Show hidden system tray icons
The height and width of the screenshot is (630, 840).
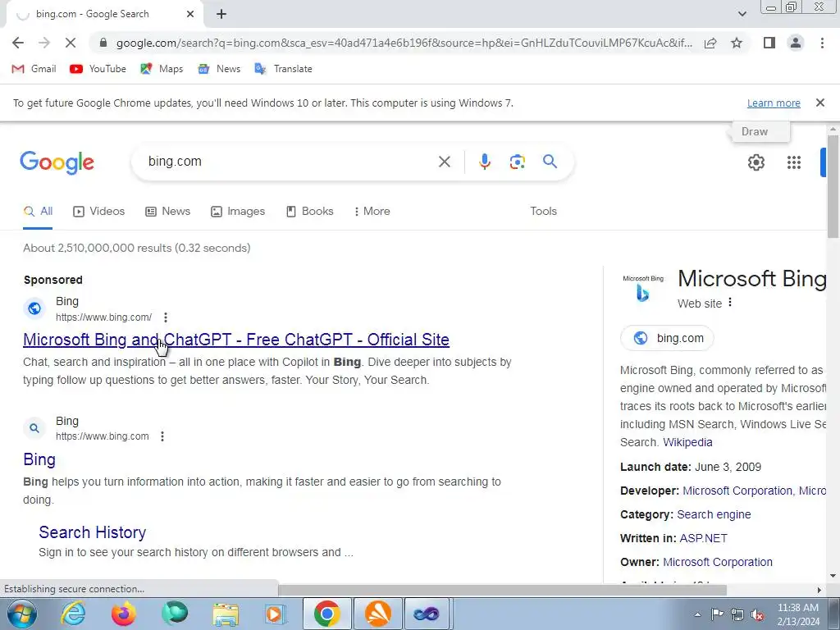[x=697, y=614]
